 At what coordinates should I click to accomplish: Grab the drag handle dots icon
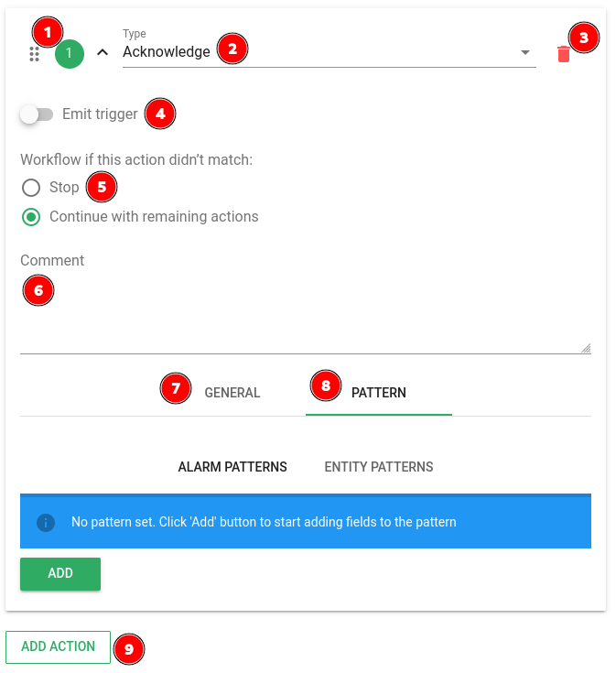34,54
